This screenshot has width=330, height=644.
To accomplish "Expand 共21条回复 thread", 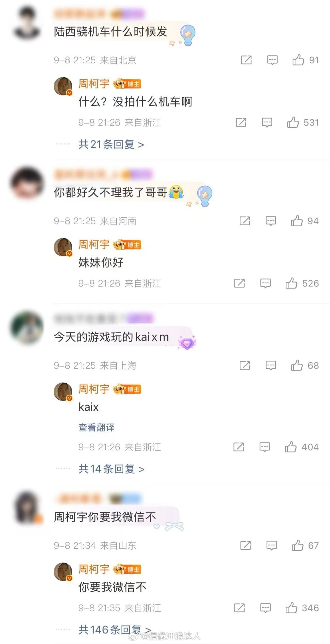I will [111, 144].
